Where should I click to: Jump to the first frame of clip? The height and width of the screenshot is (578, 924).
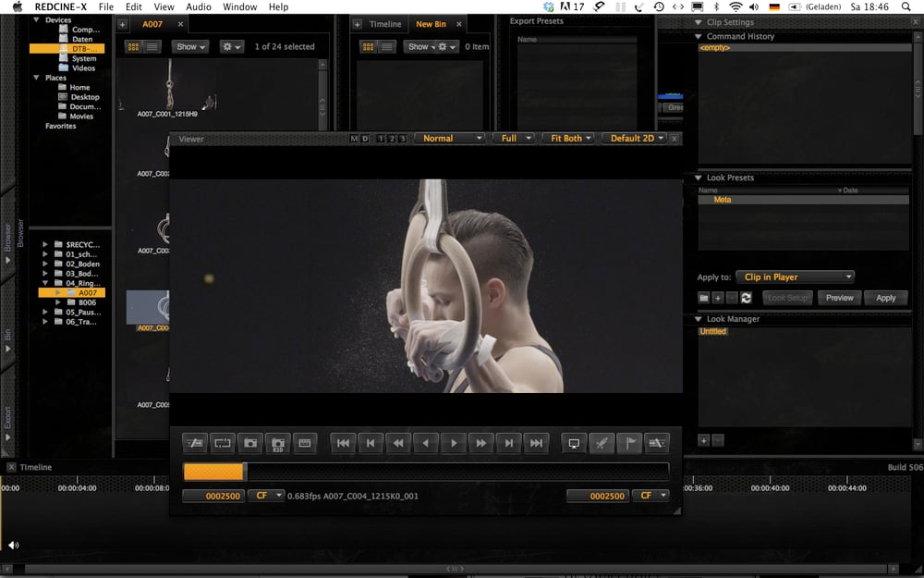pos(343,443)
